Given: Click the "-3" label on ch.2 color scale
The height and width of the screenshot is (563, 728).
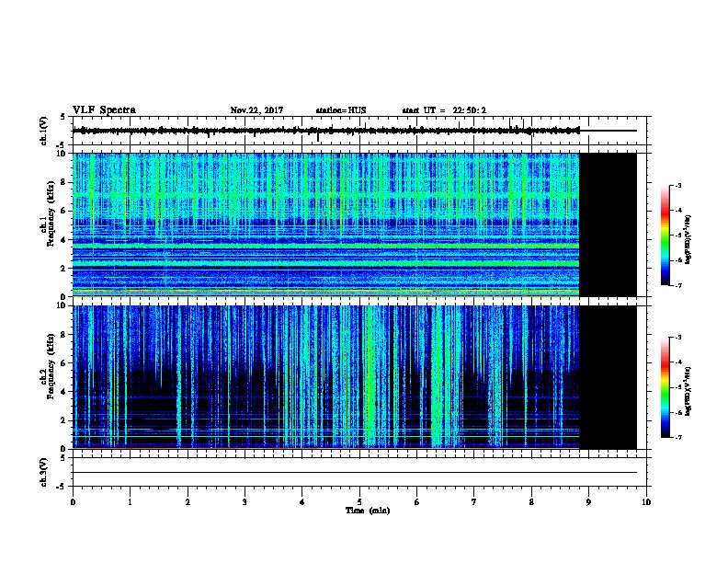Looking at the screenshot, I should [677, 338].
